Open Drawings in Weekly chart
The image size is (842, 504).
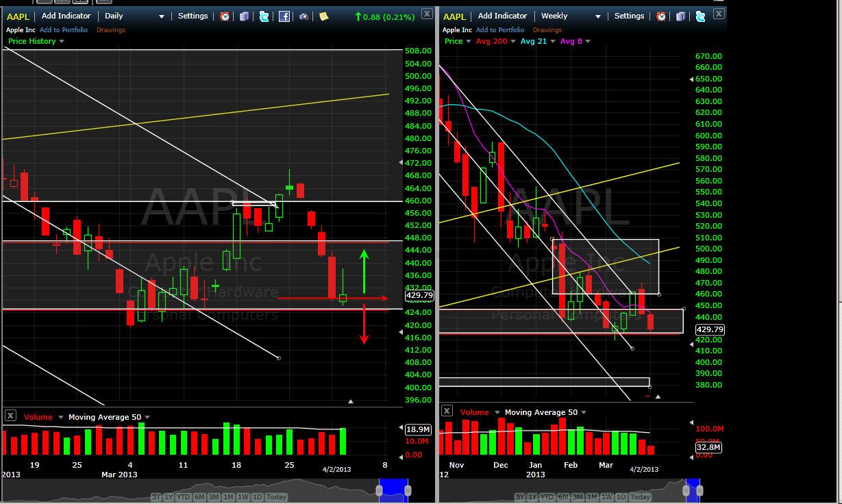(547, 30)
